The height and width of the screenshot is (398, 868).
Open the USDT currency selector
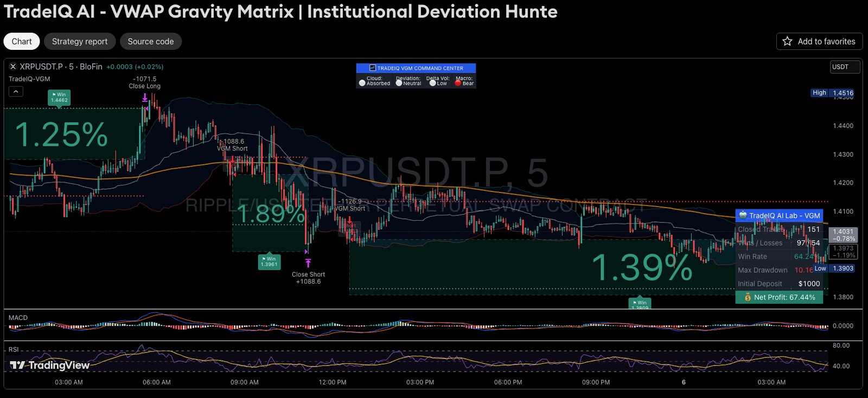coord(845,67)
